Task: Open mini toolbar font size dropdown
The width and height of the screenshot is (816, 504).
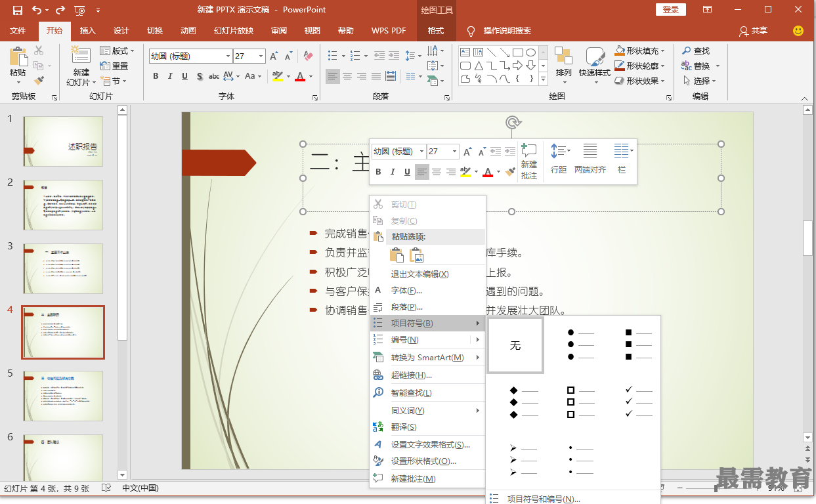Action: [x=454, y=152]
